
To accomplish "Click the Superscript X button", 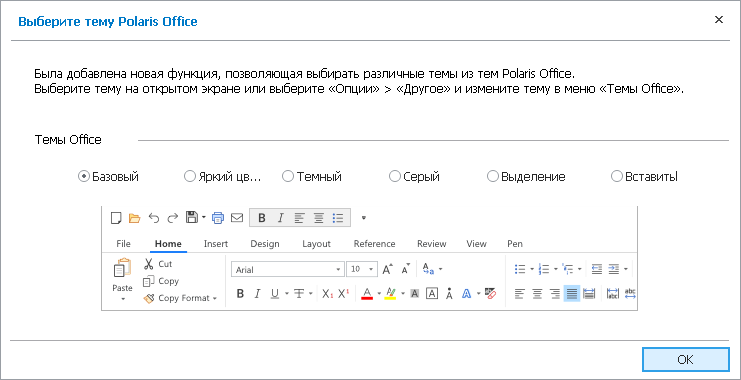I will (x=344, y=294).
